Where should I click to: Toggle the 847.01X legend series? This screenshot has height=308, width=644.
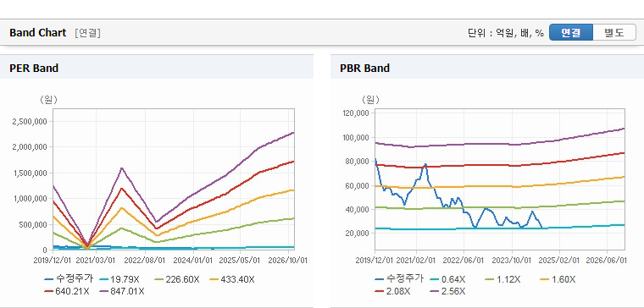pyautogui.click(x=121, y=291)
